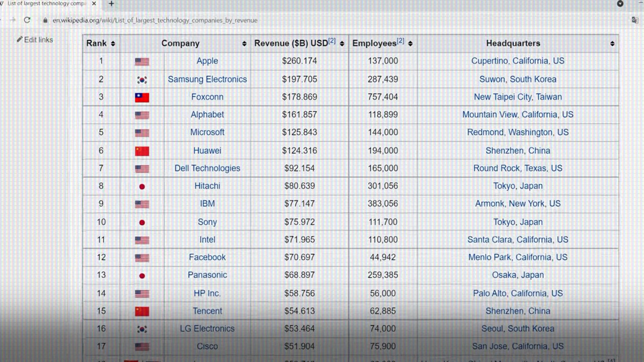Click the China flag in Huawei row
Screen dimensions: 644x362
point(142,151)
